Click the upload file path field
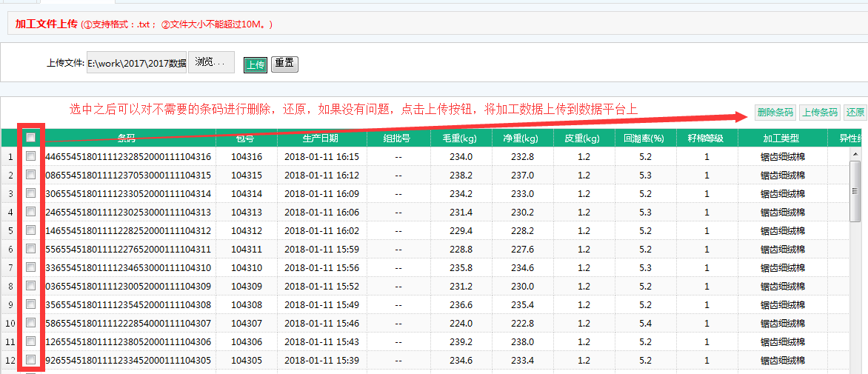Image resolution: width=868 pixels, height=374 pixels. (x=137, y=63)
